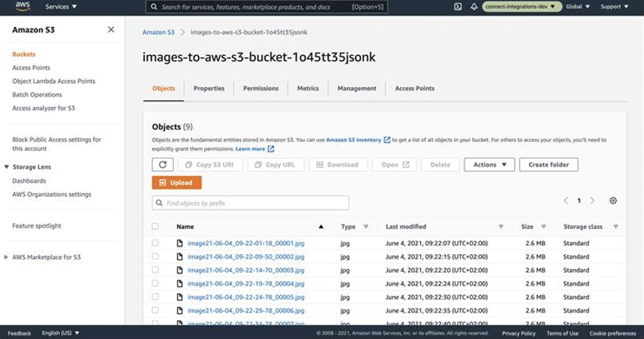This screenshot has width=644, height=339.
Task: Open the Support dropdown
Action: [x=615, y=6]
